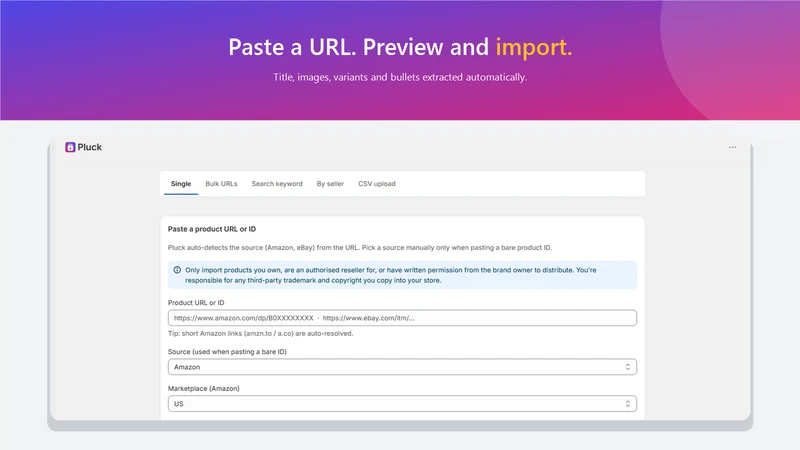
Task: Click the 'Product URL or ID' field label
Action: pos(196,303)
